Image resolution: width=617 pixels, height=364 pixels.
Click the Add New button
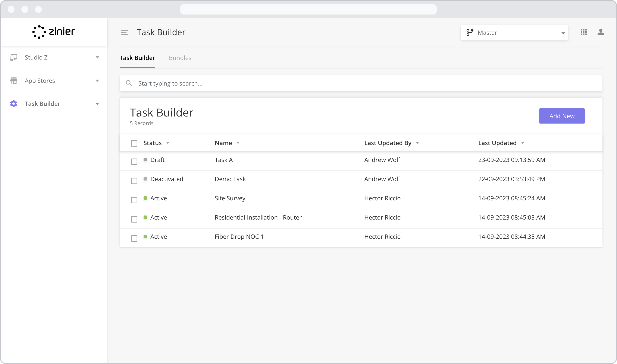[562, 116]
